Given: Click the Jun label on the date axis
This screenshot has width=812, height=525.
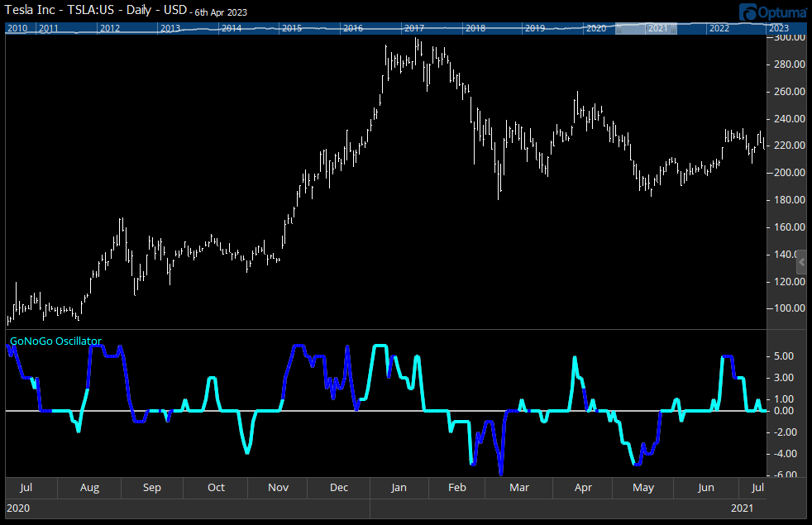Looking at the screenshot, I should pyautogui.click(x=706, y=488).
